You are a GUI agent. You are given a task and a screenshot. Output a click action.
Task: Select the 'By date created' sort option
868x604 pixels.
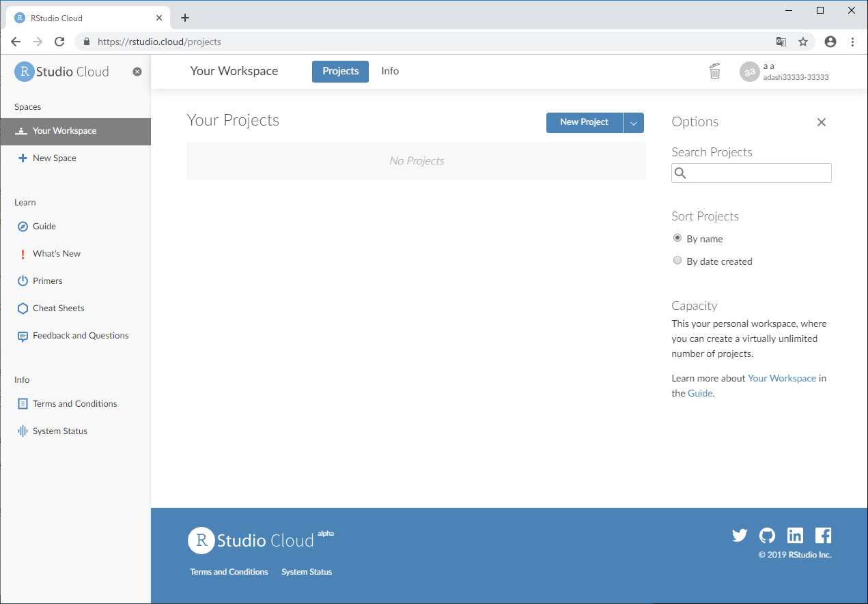point(677,261)
